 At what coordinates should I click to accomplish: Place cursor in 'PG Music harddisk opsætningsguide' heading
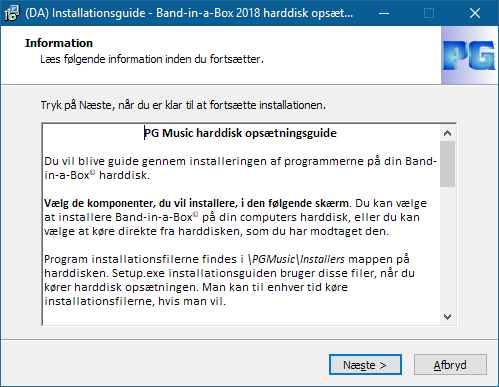(240, 133)
